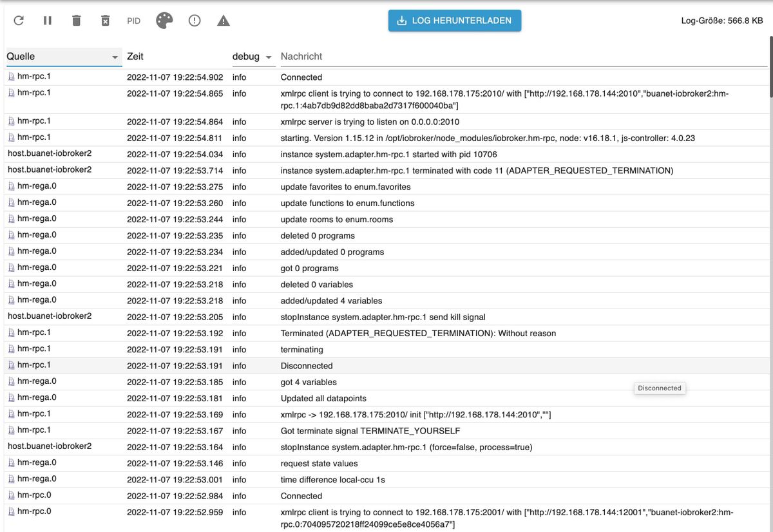Clear the log view with the trash icon
Image resolution: width=773 pixels, height=532 pixels.
point(77,21)
